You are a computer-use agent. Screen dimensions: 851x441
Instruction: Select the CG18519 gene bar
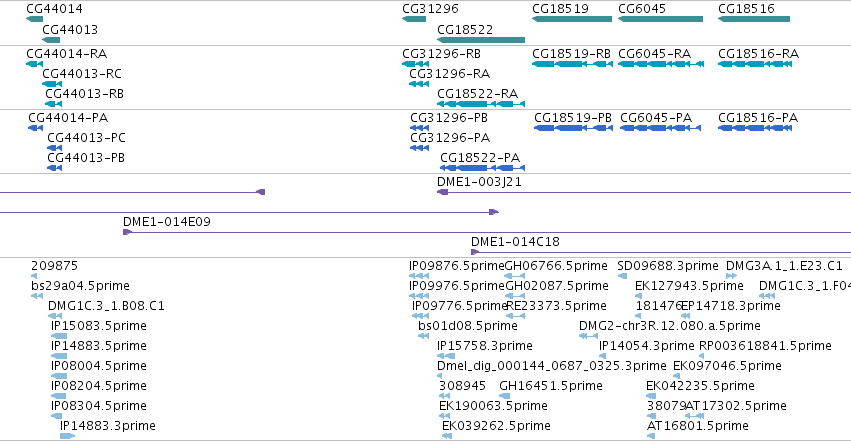[572, 19]
